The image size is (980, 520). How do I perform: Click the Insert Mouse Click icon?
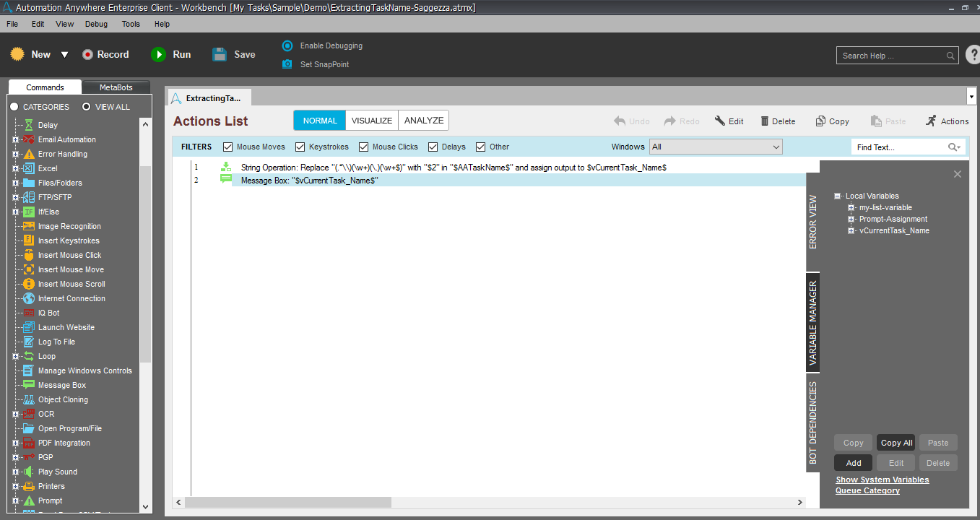(x=29, y=255)
